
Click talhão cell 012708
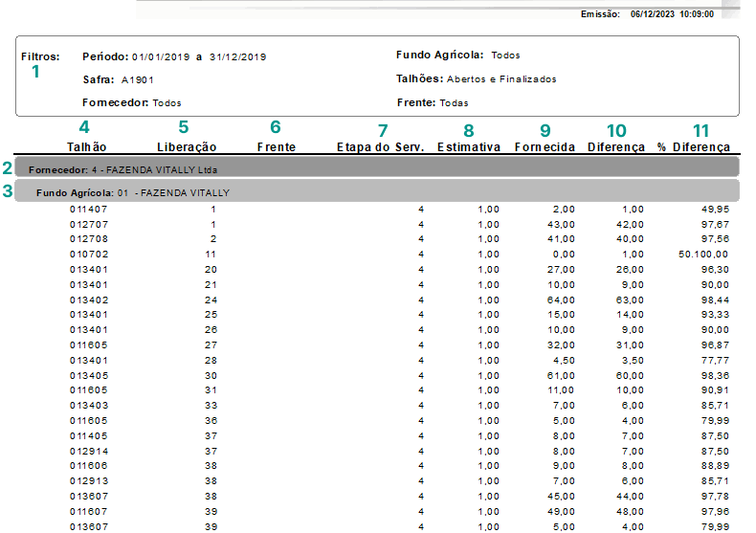[x=89, y=239]
